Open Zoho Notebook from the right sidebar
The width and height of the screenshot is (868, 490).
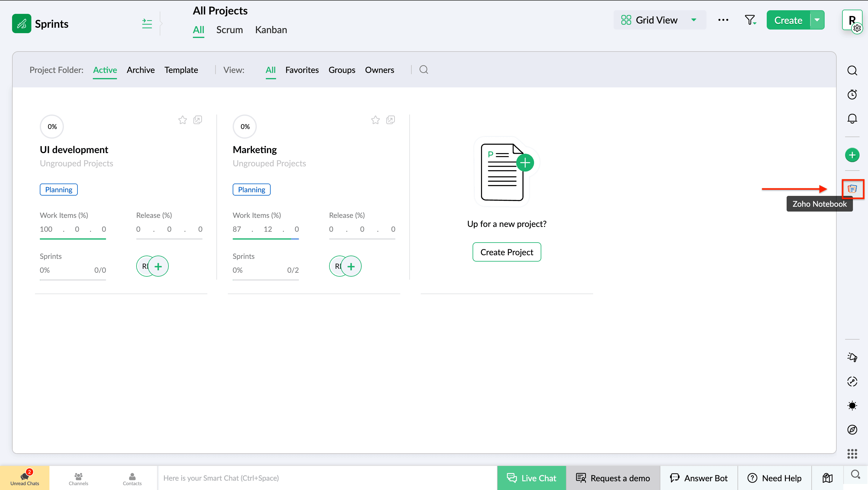[x=852, y=189]
